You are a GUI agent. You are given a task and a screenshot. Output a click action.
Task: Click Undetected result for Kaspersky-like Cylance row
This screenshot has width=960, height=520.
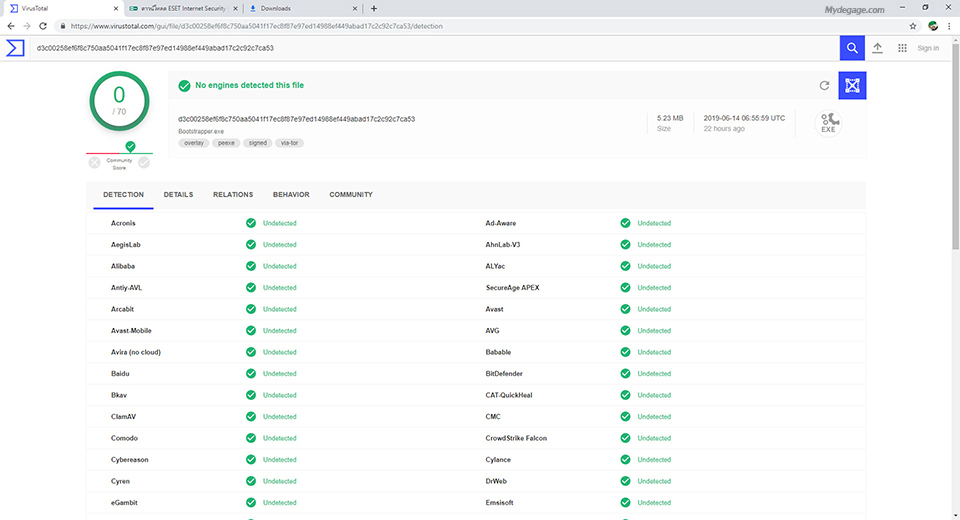654,459
